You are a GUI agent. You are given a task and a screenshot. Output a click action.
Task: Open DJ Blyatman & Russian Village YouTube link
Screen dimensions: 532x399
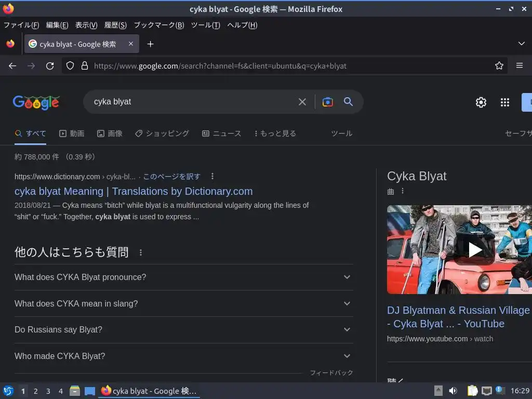click(x=458, y=317)
